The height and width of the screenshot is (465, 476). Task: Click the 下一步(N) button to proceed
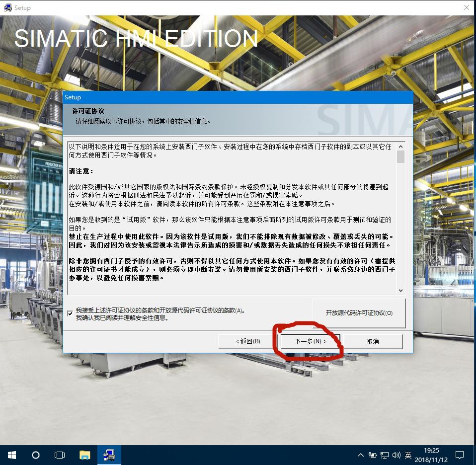tap(310, 341)
